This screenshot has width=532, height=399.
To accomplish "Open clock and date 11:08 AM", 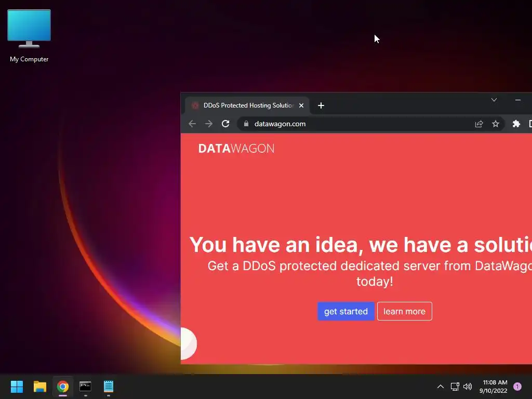I will pos(494,387).
